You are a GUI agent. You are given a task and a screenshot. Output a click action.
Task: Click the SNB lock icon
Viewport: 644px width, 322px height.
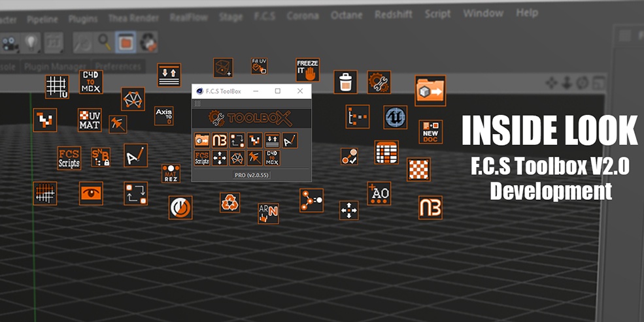[101, 157]
